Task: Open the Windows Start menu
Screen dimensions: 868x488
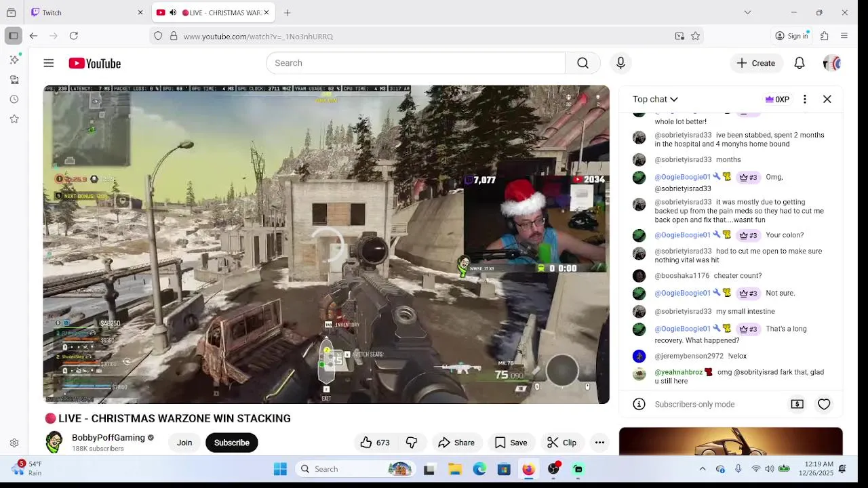Action: pos(280,469)
